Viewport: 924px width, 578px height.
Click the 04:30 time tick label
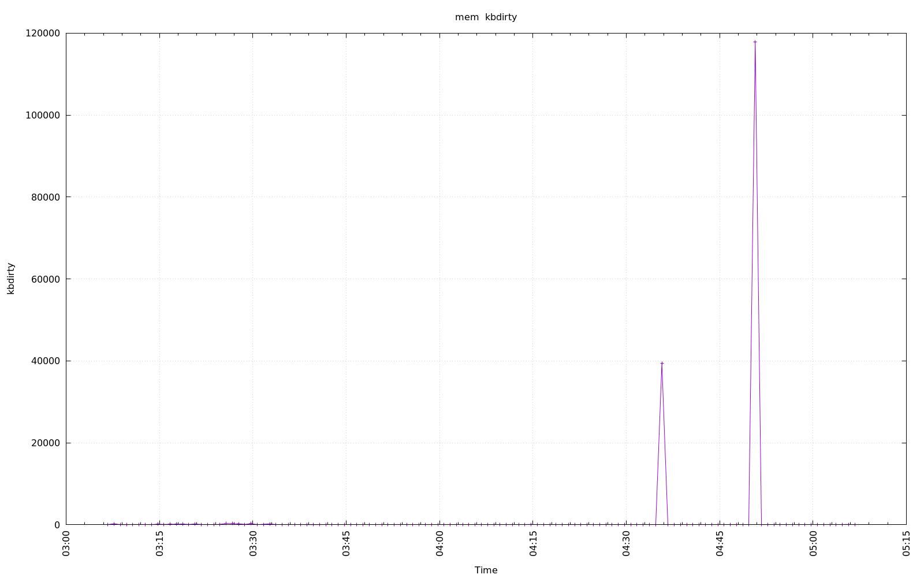point(627,544)
